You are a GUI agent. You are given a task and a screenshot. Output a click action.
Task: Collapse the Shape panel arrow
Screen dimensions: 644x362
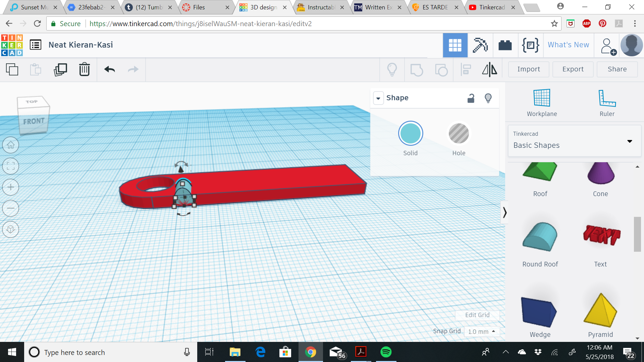coord(378,98)
